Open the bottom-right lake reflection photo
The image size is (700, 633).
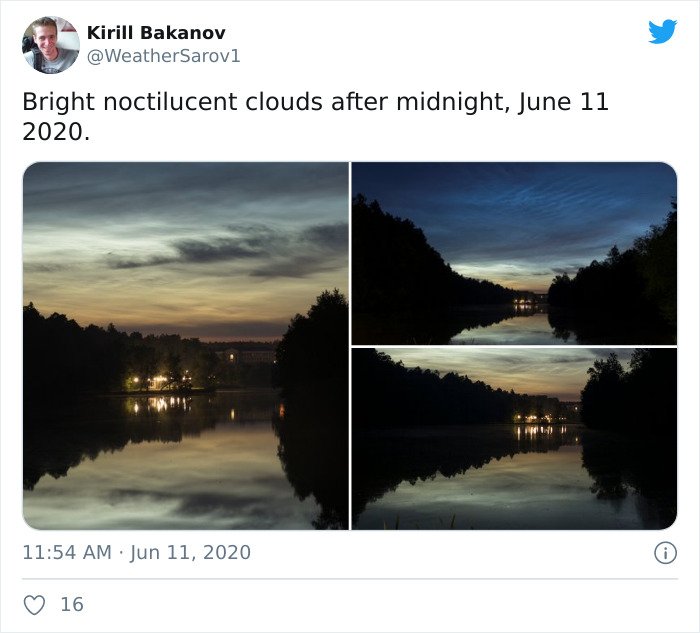coord(514,439)
